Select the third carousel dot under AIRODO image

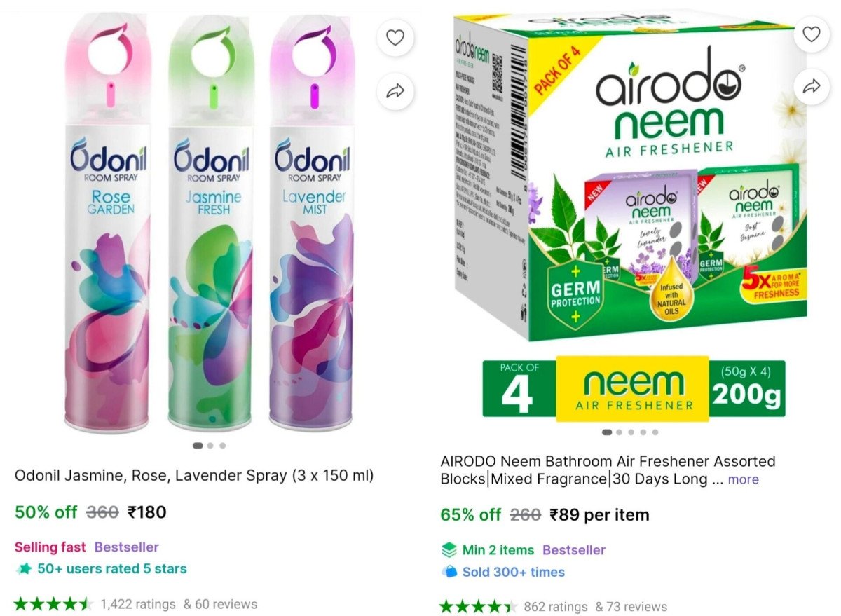click(631, 432)
